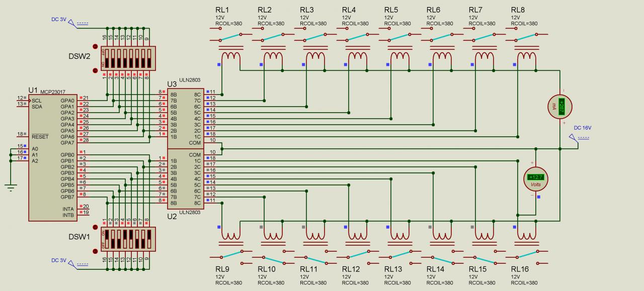Select the RL15 relay coil symbol
The width and height of the screenshot is (644, 291).
point(485,235)
